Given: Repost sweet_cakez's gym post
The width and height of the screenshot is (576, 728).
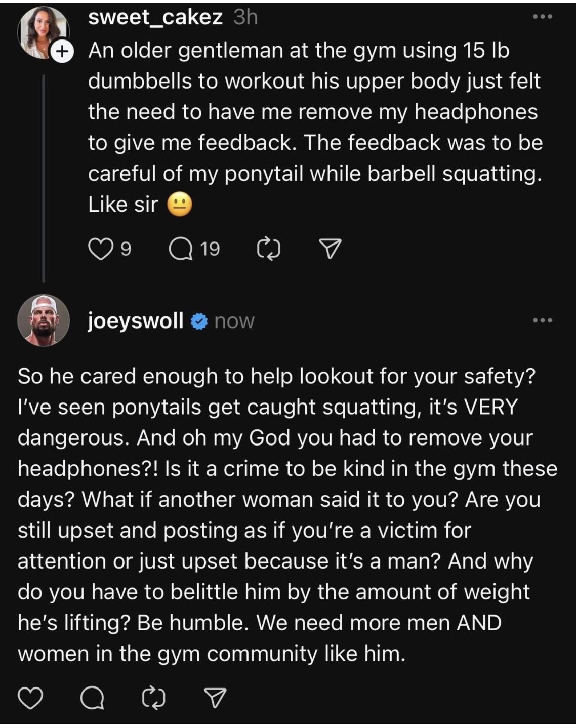Looking at the screenshot, I should point(269,249).
